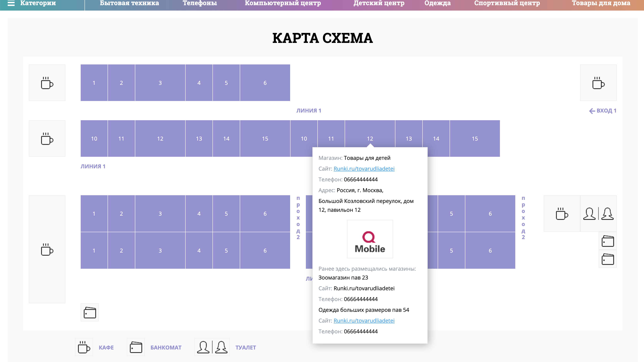Click the shop name Товары для детей

tap(367, 158)
